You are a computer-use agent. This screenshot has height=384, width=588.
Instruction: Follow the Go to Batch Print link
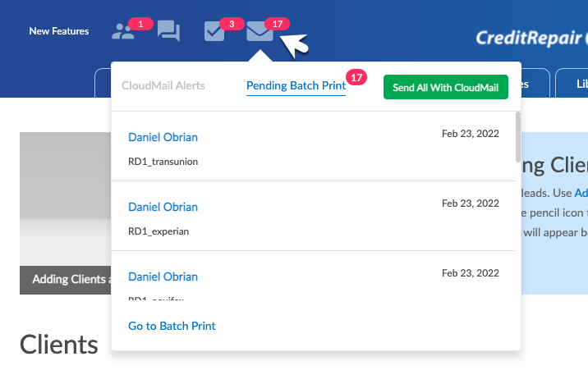coord(172,326)
